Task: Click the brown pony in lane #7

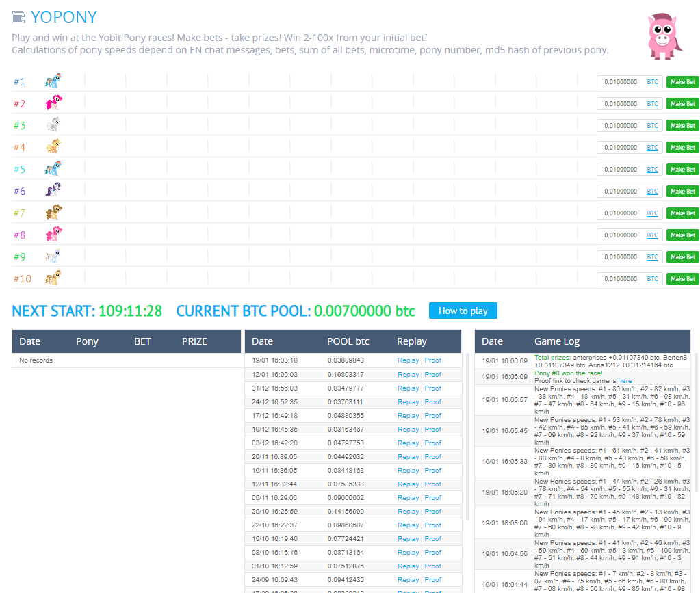Action: pos(53,213)
